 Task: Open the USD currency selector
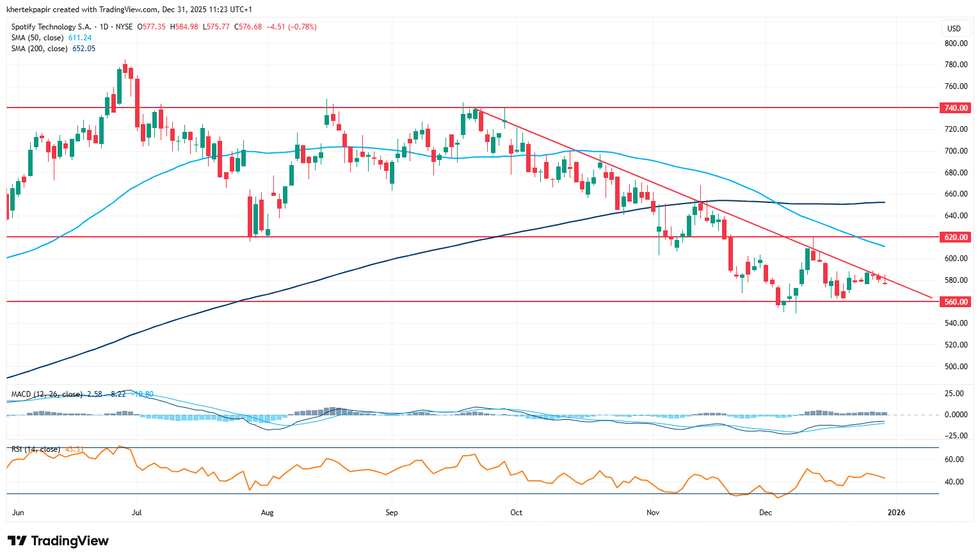954,29
